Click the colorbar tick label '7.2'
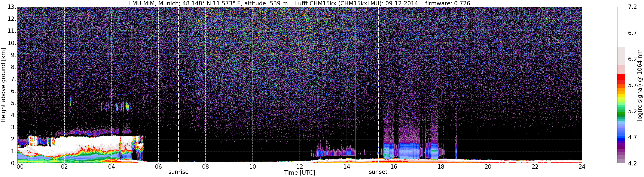Screen dimensions: 644x177 coord(632,7)
